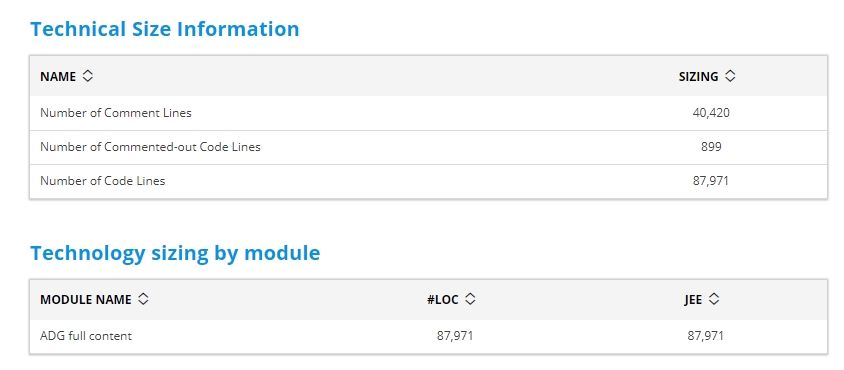Select the Number of Comment Lines row
This screenshot has width=844, height=370.
(x=428, y=113)
